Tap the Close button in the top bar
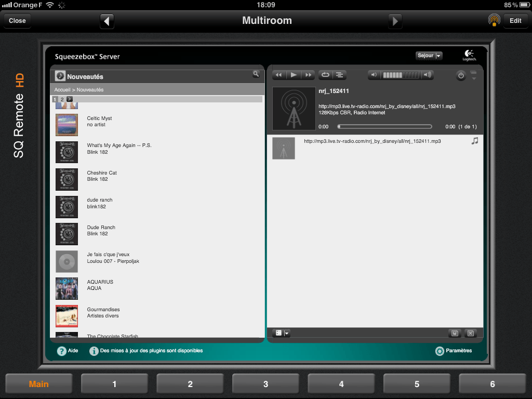This screenshot has width=532, height=399. tap(17, 21)
